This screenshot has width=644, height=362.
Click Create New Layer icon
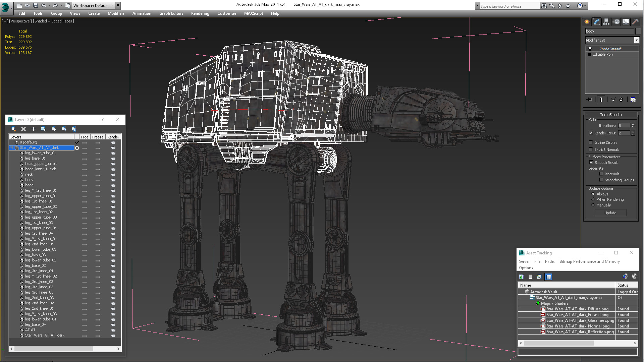[x=13, y=129]
